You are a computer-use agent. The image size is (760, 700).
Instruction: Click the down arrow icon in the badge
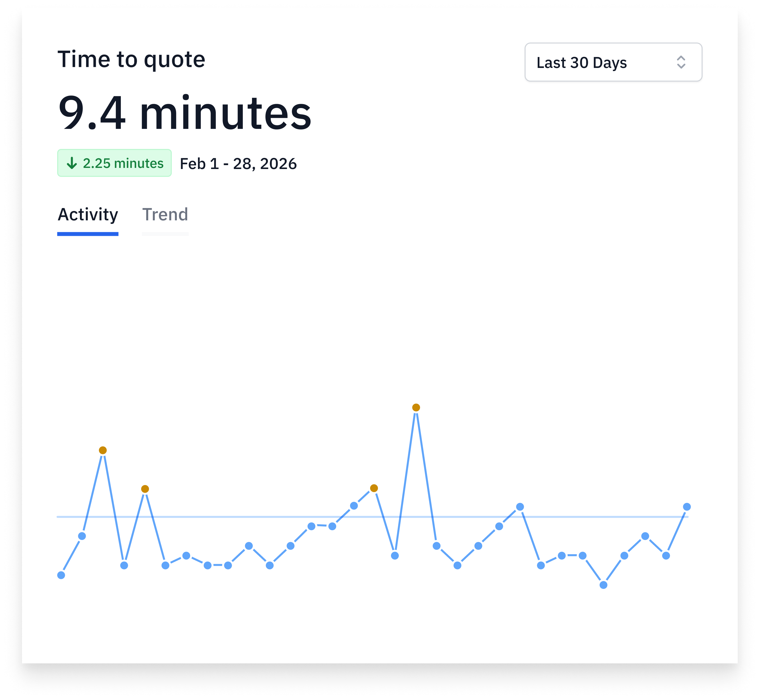click(72, 163)
